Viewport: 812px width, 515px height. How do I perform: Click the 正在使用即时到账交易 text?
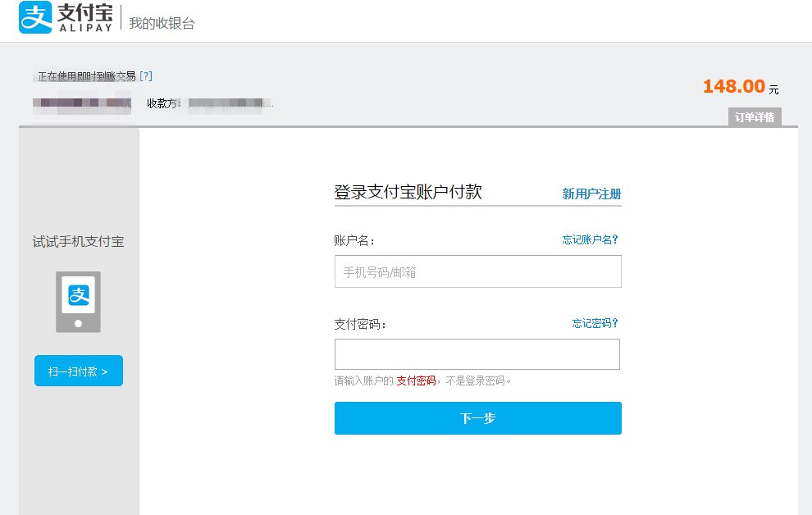click(86, 76)
